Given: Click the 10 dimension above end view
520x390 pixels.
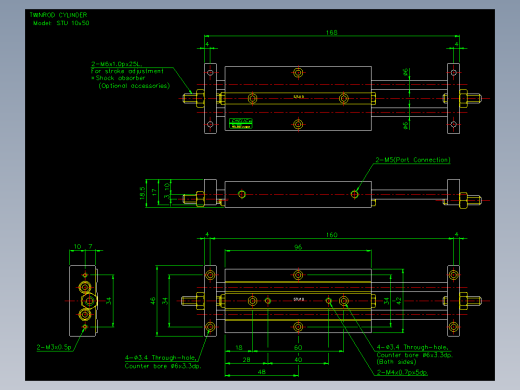Looking at the screenshot, I should pos(77,246).
